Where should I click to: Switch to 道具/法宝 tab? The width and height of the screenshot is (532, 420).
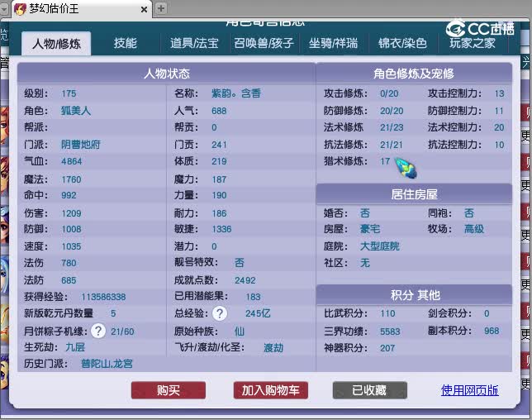[x=194, y=43]
